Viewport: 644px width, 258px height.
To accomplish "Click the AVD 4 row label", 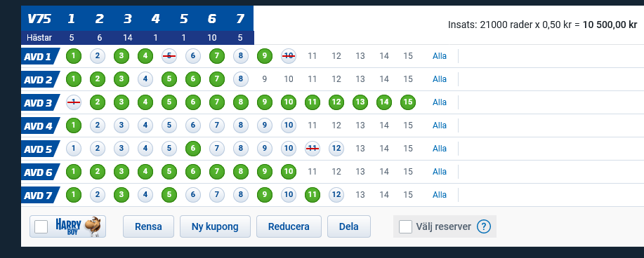I will point(40,125).
